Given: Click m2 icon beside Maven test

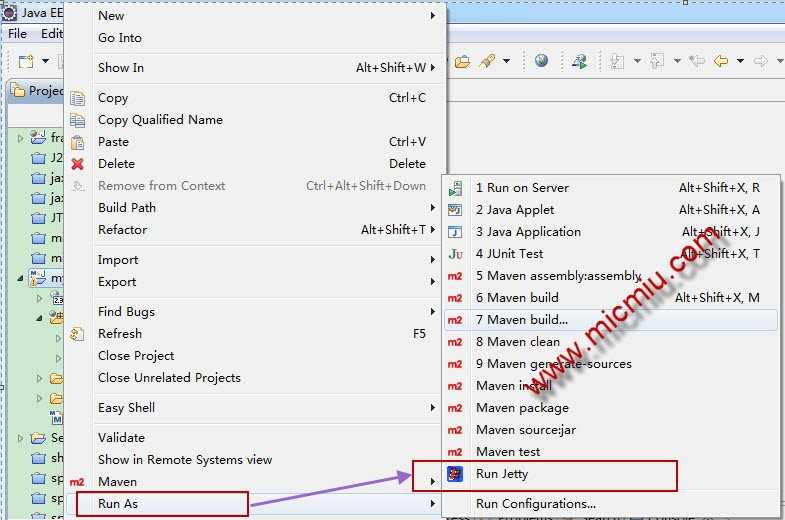Looking at the screenshot, I should 455,452.
